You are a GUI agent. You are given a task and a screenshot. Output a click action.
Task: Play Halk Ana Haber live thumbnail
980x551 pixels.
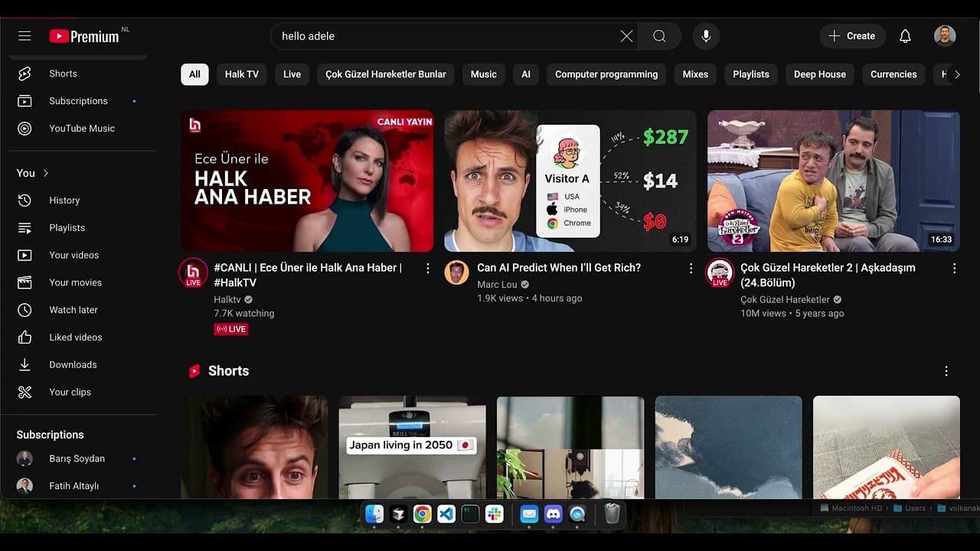pyautogui.click(x=307, y=181)
